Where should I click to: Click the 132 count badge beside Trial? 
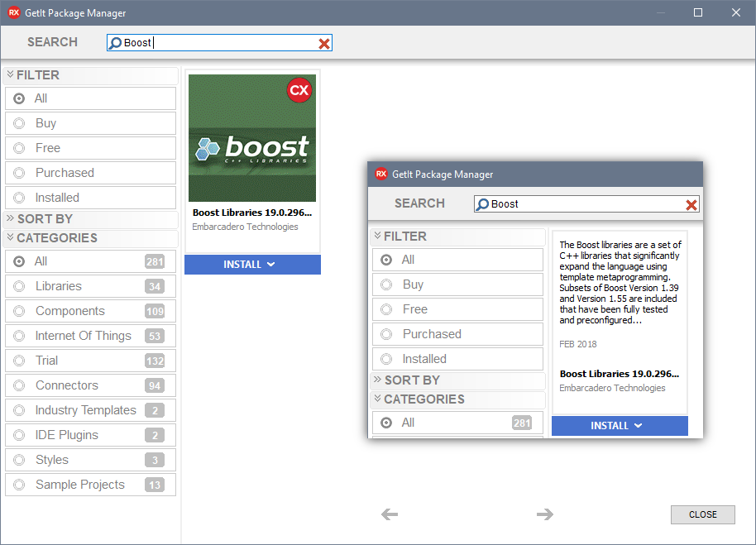155,361
